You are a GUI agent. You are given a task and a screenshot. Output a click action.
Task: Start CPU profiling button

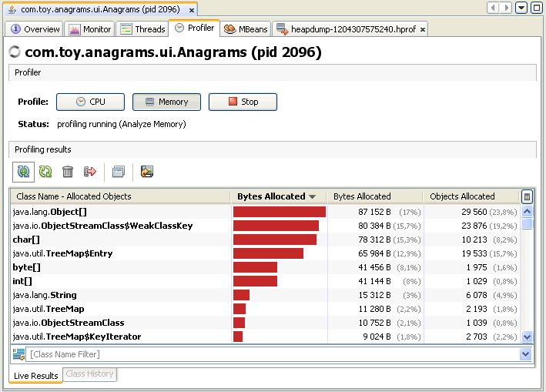click(91, 102)
